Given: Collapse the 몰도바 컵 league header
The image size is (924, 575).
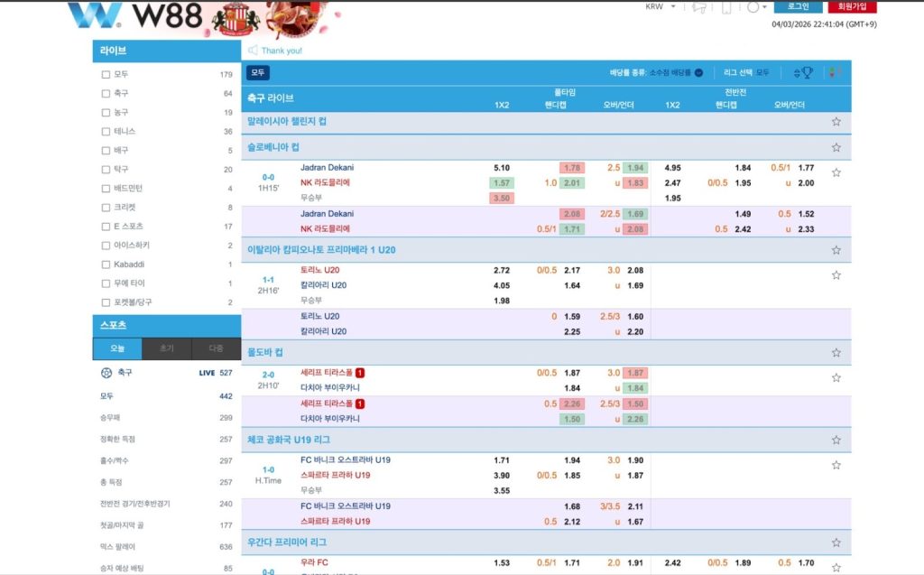Looking at the screenshot, I should [546, 353].
